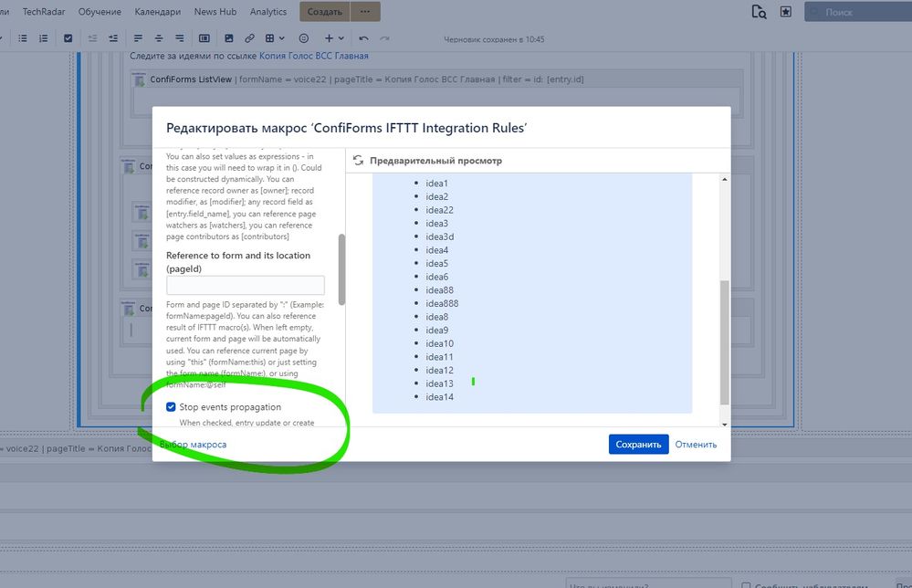Insert a task list via the checkbox icon
The image size is (912, 588).
pos(67,37)
